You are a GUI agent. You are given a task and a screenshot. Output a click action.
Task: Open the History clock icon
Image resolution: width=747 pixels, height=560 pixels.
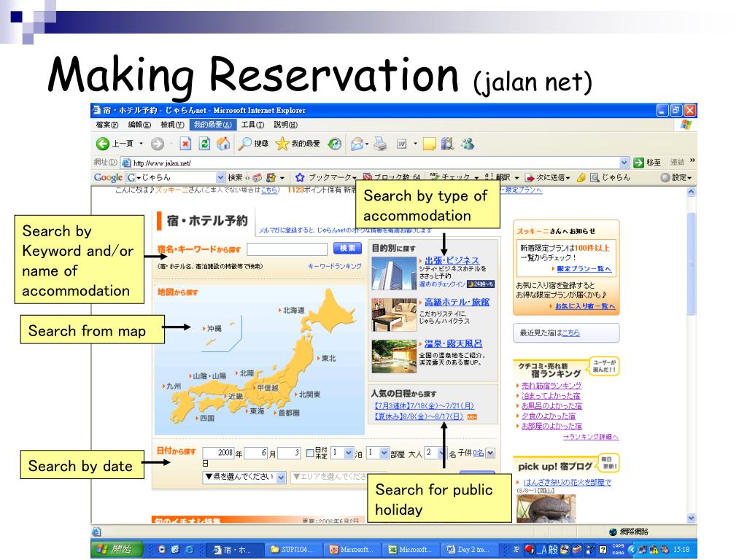click(335, 144)
